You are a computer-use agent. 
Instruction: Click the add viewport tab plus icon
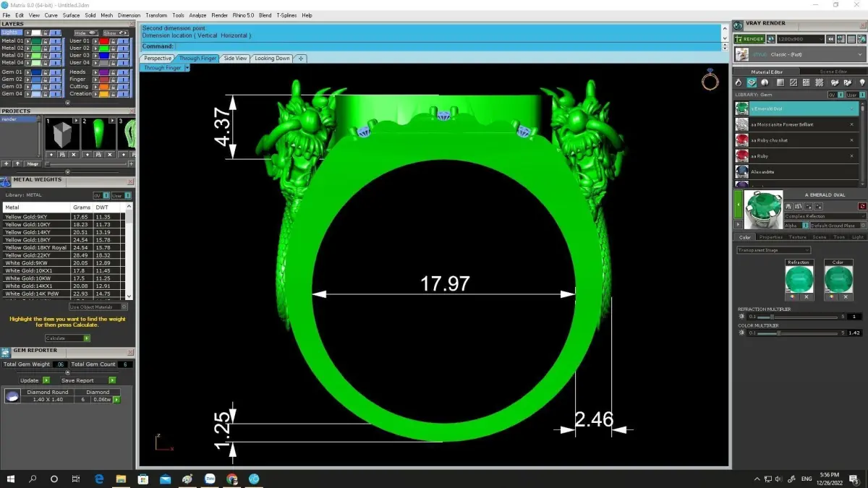click(301, 58)
